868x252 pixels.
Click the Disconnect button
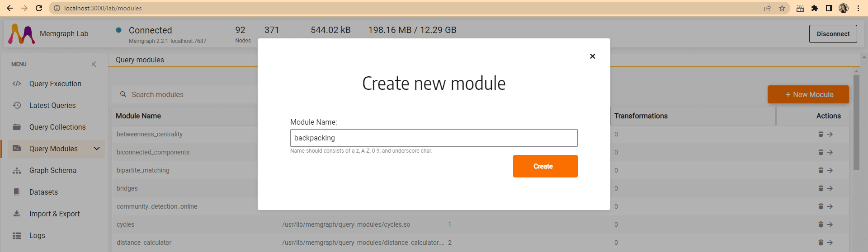pos(833,34)
